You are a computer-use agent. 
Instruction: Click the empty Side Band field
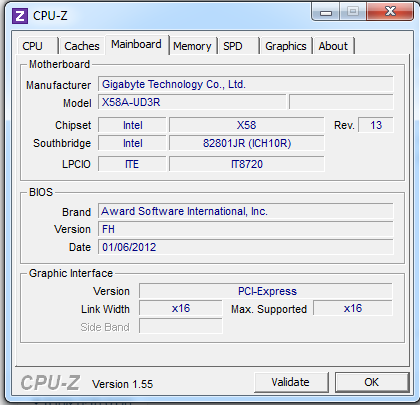(181, 326)
